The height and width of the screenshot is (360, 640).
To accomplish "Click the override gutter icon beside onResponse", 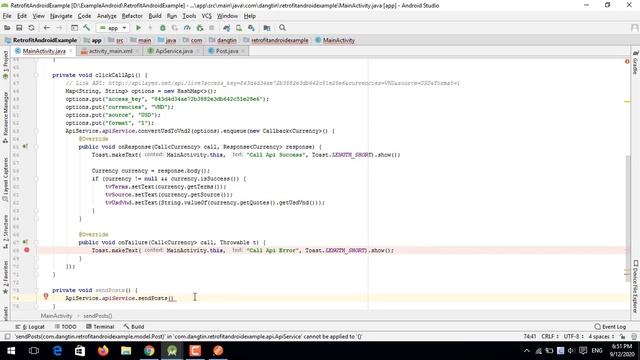I will (25, 147).
